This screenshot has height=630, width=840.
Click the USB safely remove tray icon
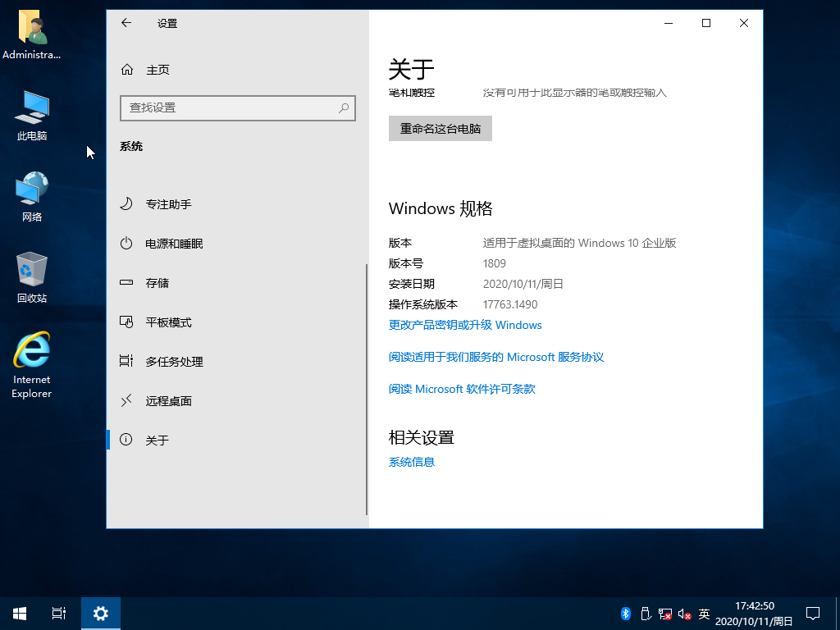point(646,614)
